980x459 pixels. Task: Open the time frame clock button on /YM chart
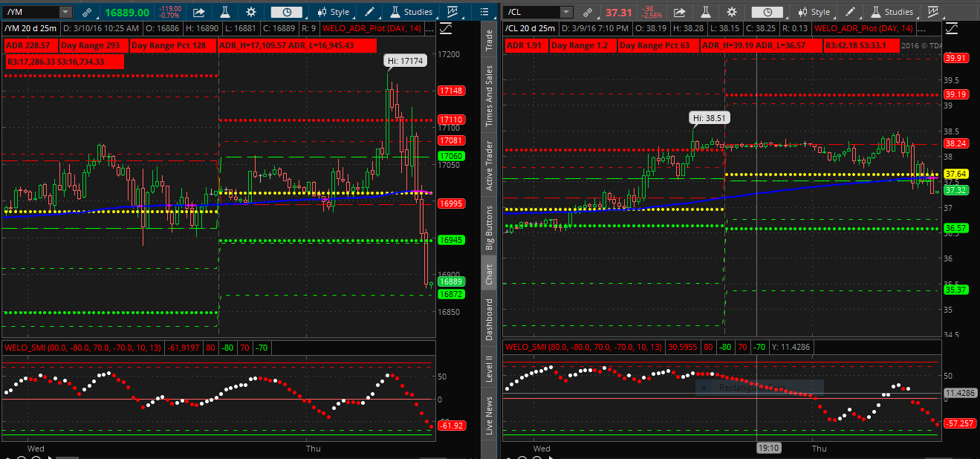pos(287,13)
